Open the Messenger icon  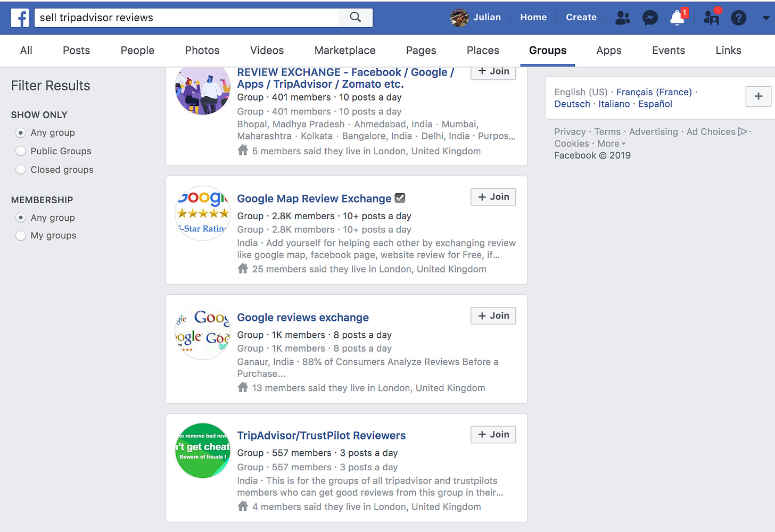pos(650,18)
